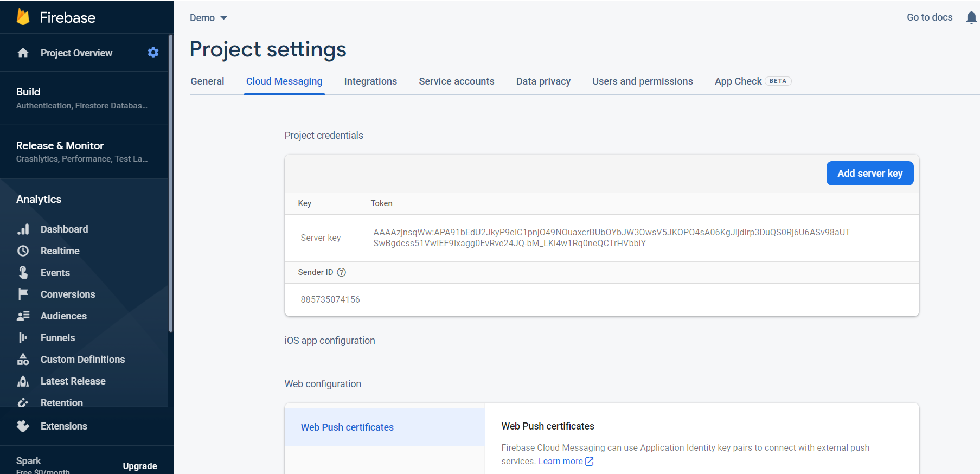Click the Add server key button
This screenshot has width=980, height=474.
pyautogui.click(x=870, y=174)
